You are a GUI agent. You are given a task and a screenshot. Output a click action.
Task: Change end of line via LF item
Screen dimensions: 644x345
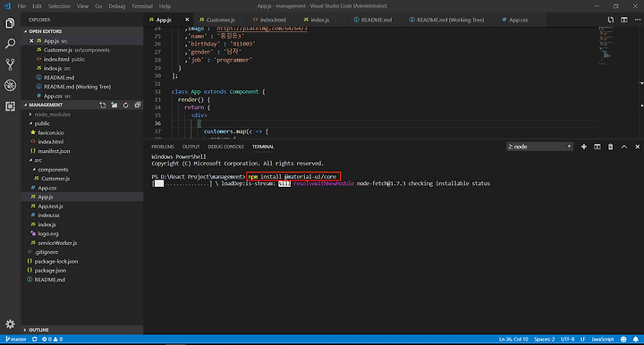pyautogui.click(x=582, y=340)
